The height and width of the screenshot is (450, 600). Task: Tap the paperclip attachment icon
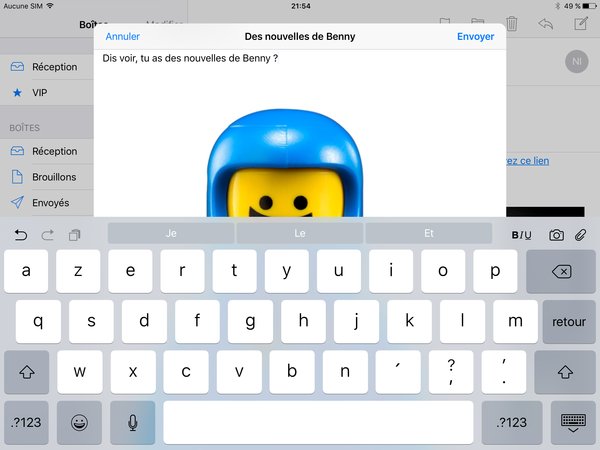pos(580,235)
